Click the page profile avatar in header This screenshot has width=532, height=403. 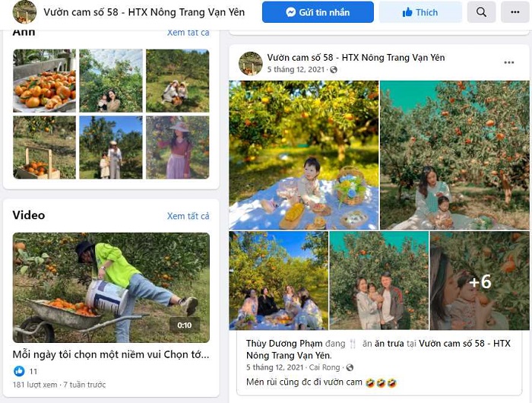[x=24, y=12]
